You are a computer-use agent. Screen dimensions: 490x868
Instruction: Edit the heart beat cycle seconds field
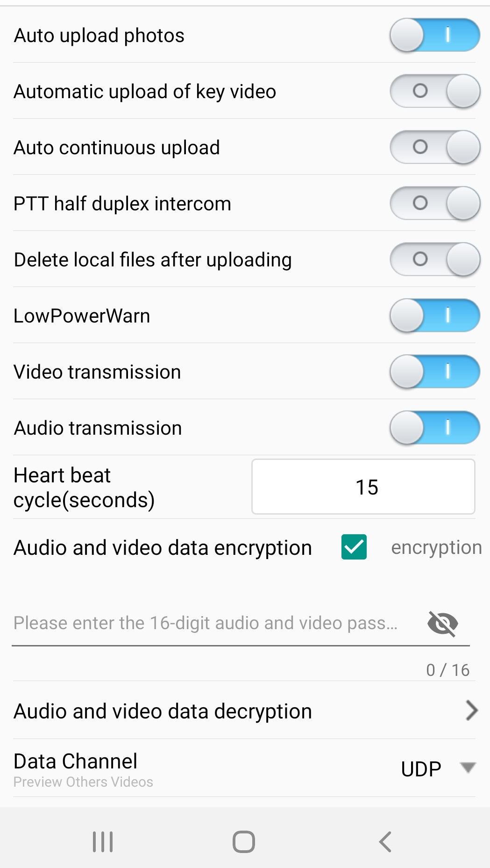coord(363,487)
